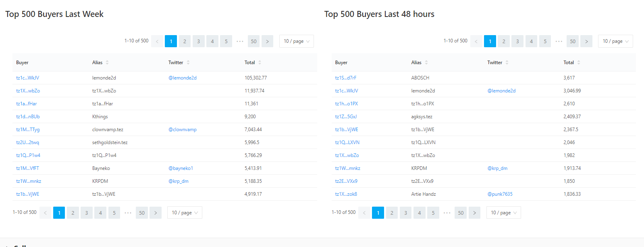Screen dimensions: 644x247
Task: Select page 3 in top 48 hours pagination
Action: point(517,41)
